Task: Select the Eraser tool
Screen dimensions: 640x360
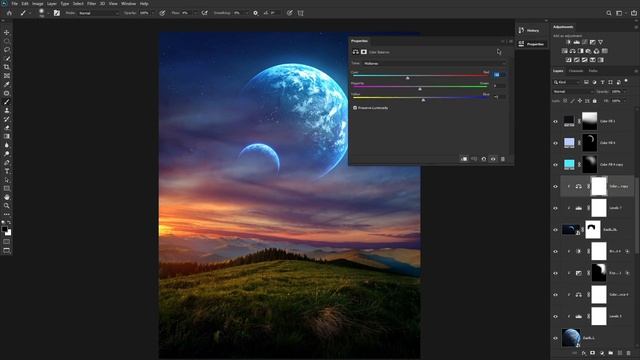Action: [7, 128]
